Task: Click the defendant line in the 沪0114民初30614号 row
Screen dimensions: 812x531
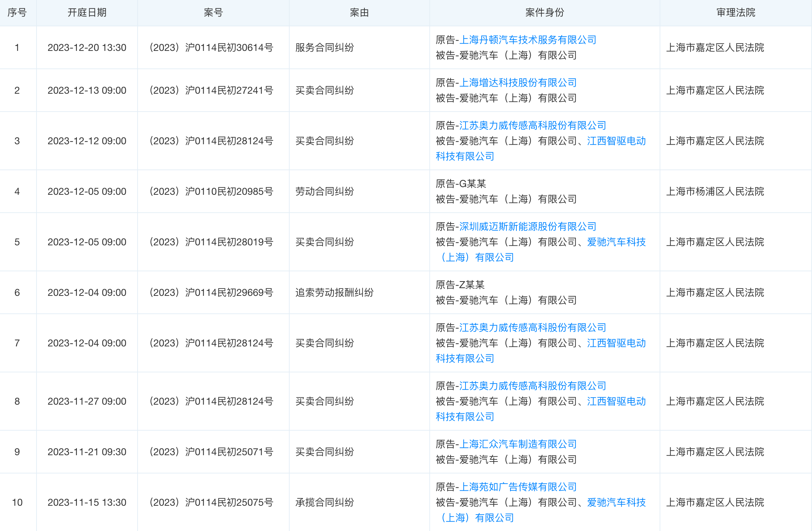Action: tap(506, 55)
